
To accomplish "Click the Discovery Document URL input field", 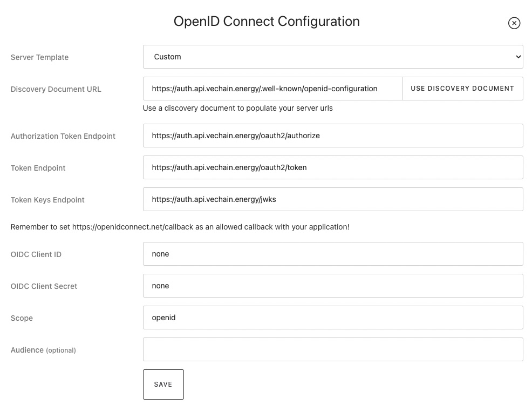I will (272, 89).
